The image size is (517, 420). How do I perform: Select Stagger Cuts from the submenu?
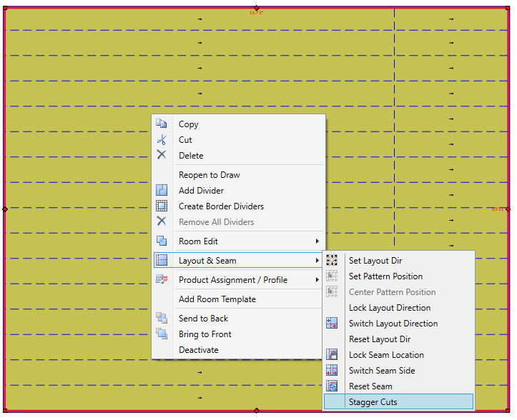click(x=373, y=402)
